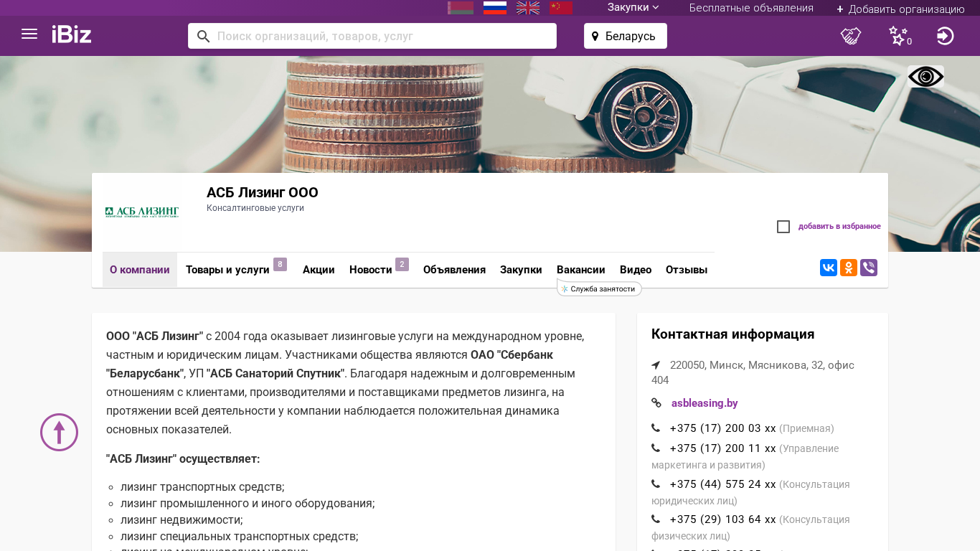The height and width of the screenshot is (551, 980).
Task: Click phone icon beside +375 (44) 575 24 xx
Action: pyautogui.click(x=656, y=484)
